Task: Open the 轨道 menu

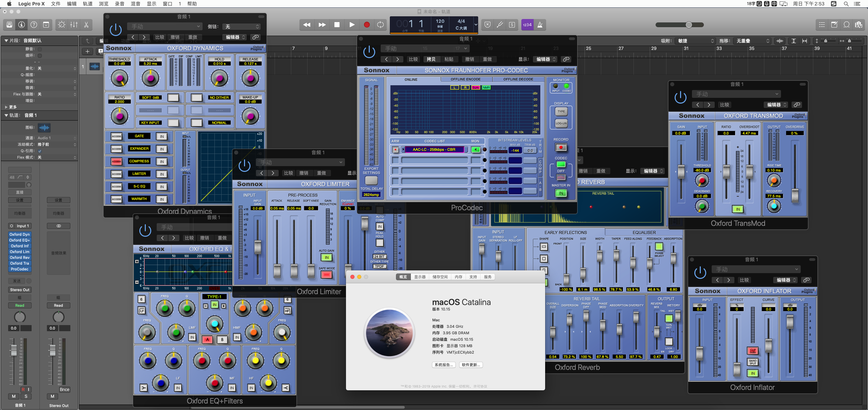Action: pyautogui.click(x=88, y=4)
